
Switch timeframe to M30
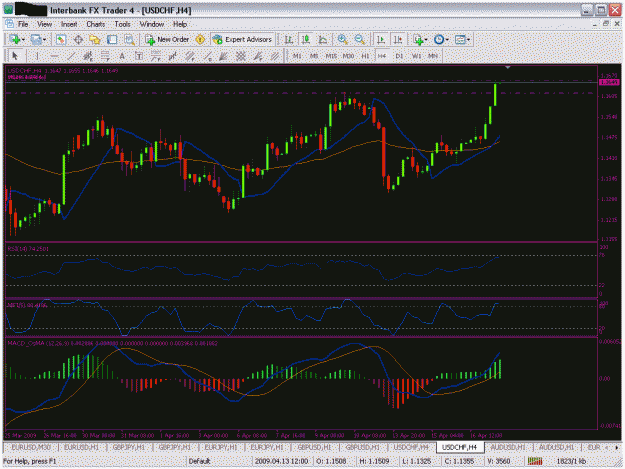pyautogui.click(x=348, y=56)
